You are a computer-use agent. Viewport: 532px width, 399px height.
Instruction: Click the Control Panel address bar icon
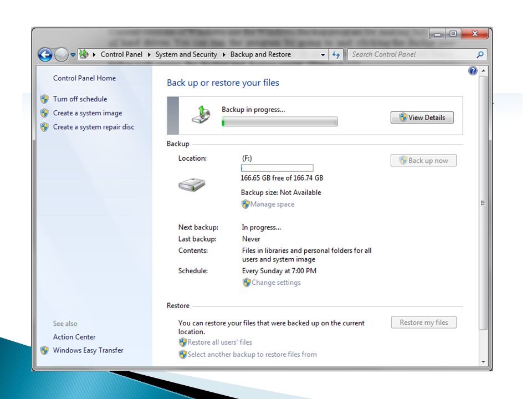pos(84,54)
